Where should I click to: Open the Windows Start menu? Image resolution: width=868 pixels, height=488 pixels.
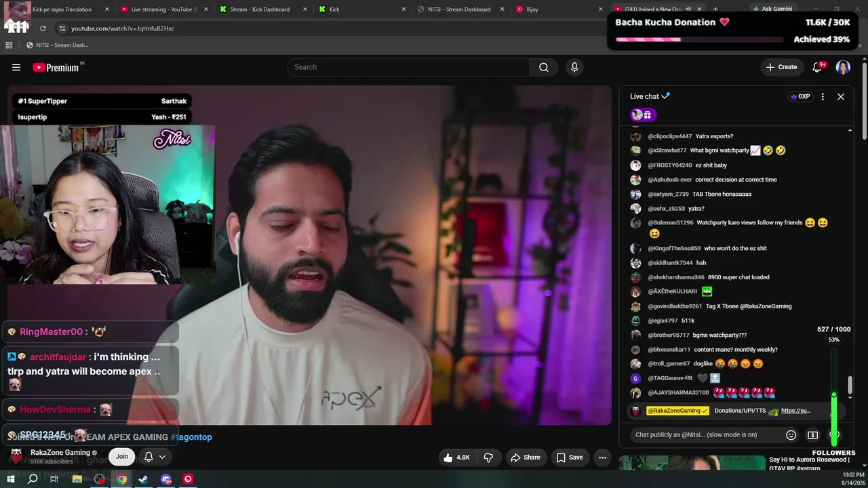tap(10, 479)
